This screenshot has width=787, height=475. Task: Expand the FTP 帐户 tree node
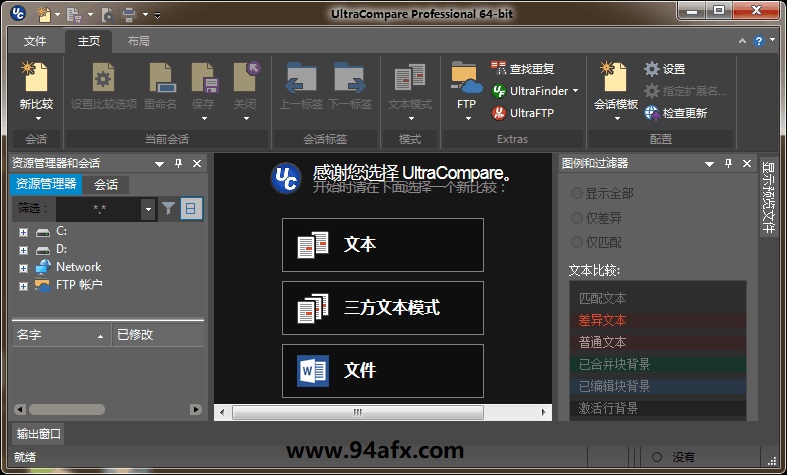point(23,286)
